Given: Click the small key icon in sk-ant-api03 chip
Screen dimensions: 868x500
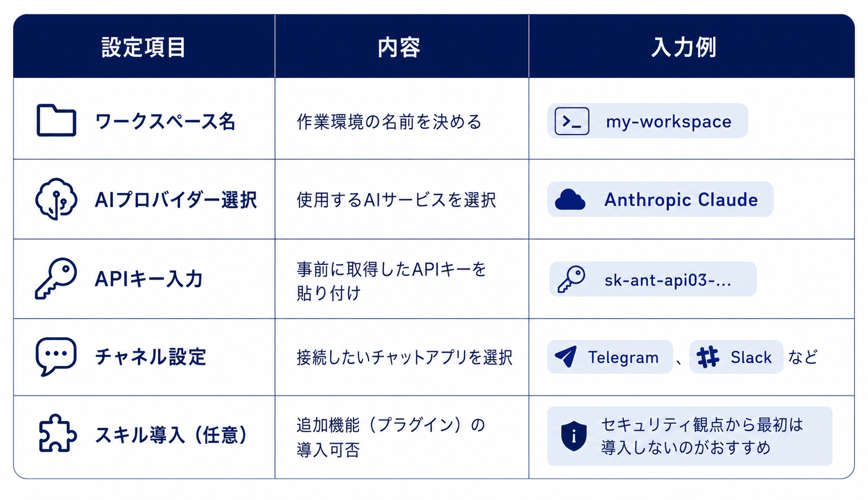Looking at the screenshot, I should point(572,279).
